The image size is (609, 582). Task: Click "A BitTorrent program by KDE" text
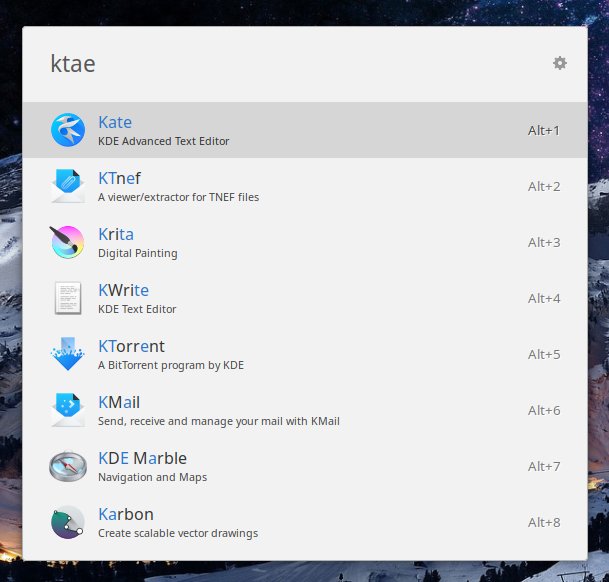click(x=171, y=365)
